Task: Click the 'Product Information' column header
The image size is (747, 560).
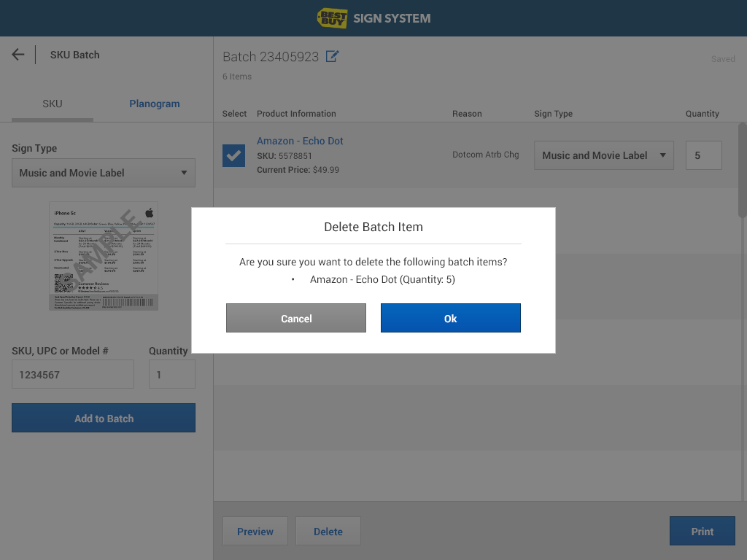Action: pyautogui.click(x=296, y=114)
